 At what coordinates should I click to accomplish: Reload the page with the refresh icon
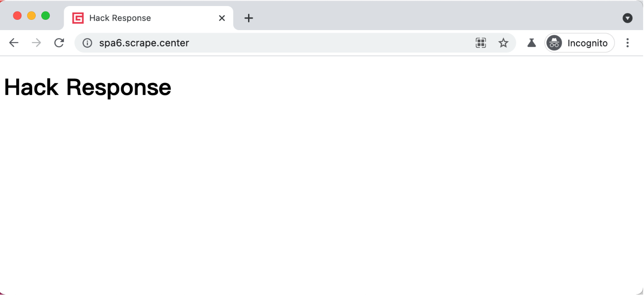click(59, 43)
